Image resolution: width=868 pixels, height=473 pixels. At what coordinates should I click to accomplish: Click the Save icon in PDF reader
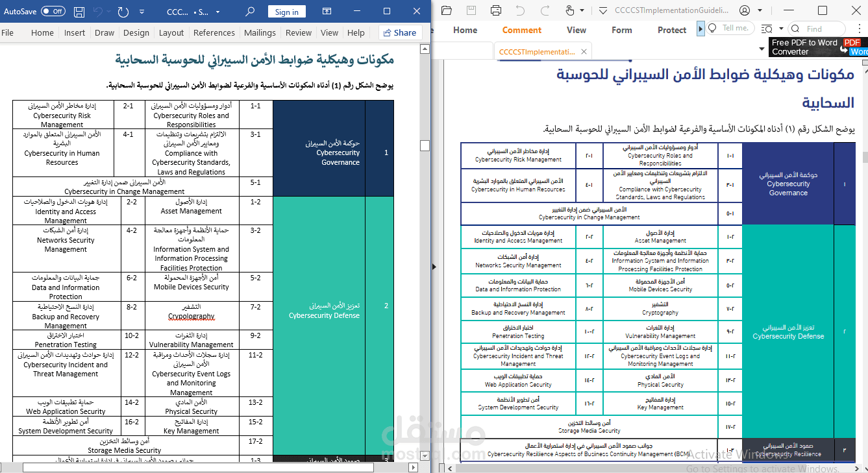click(x=471, y=10)
